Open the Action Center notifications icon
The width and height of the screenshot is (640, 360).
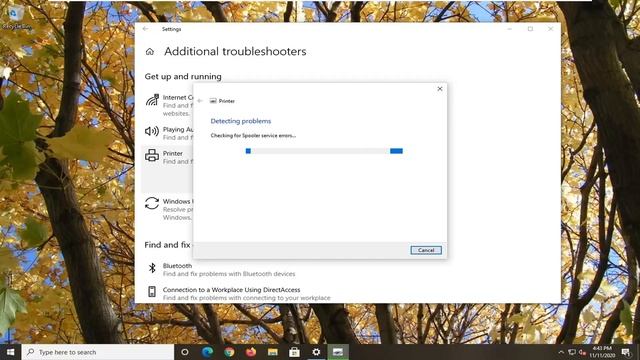click(626, 352)
